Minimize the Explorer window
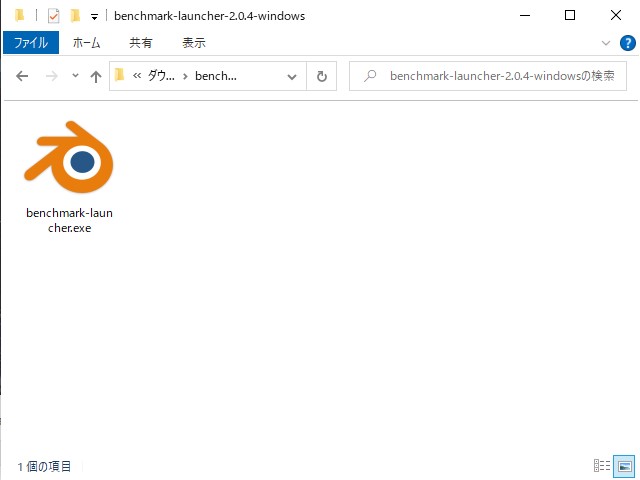The height and width of the screenshot is (480, 640). point(525,16)
